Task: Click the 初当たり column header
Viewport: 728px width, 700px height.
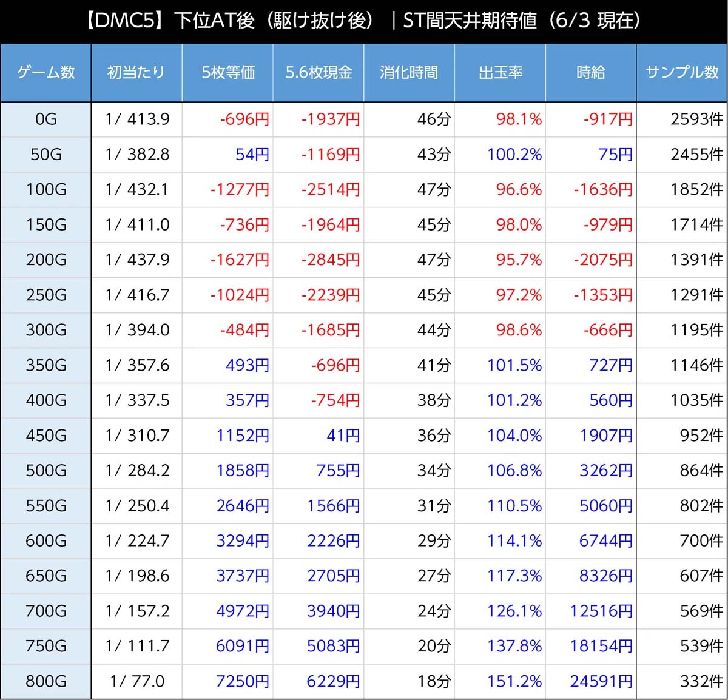Action: (x=136, y=73)
